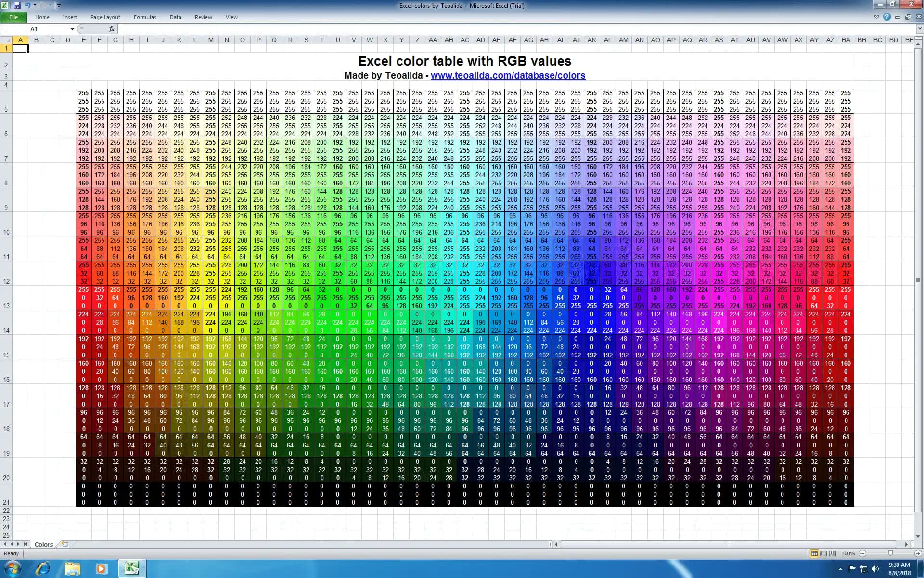
Task: Open the teoalida.com/database/colors hyperlink
Action: click(508, 75)
